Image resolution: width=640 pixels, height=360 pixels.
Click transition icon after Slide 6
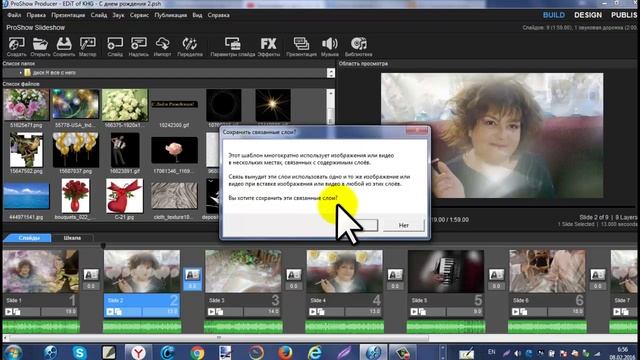tap(597, 275)
